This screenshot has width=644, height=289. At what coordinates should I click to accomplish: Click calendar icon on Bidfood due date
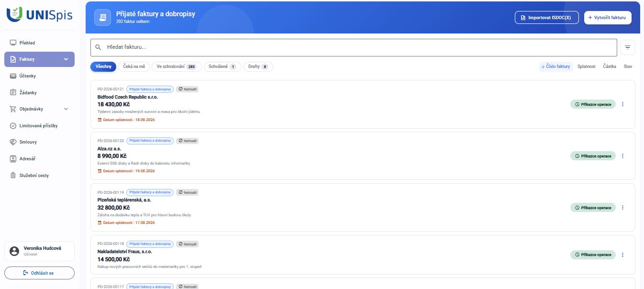[x=100, y=120]
